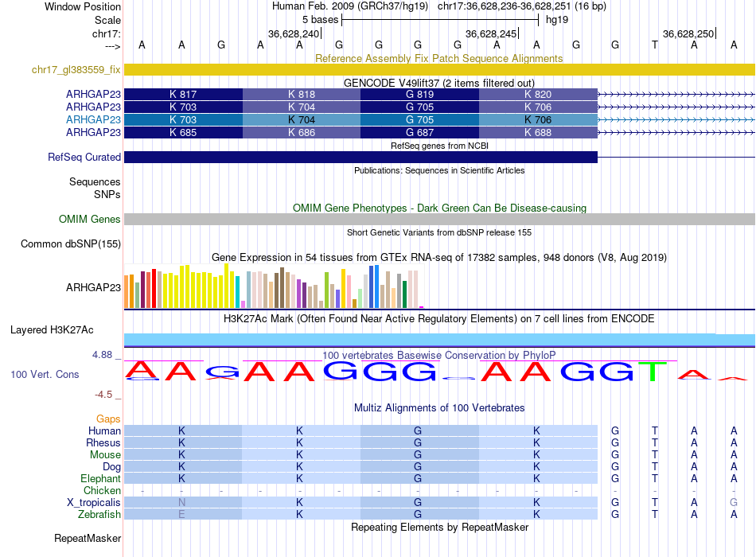The width and height of the screenshot is (756, 557).
Task: Open the OMIM Genes track label
Action: point(90,219)
